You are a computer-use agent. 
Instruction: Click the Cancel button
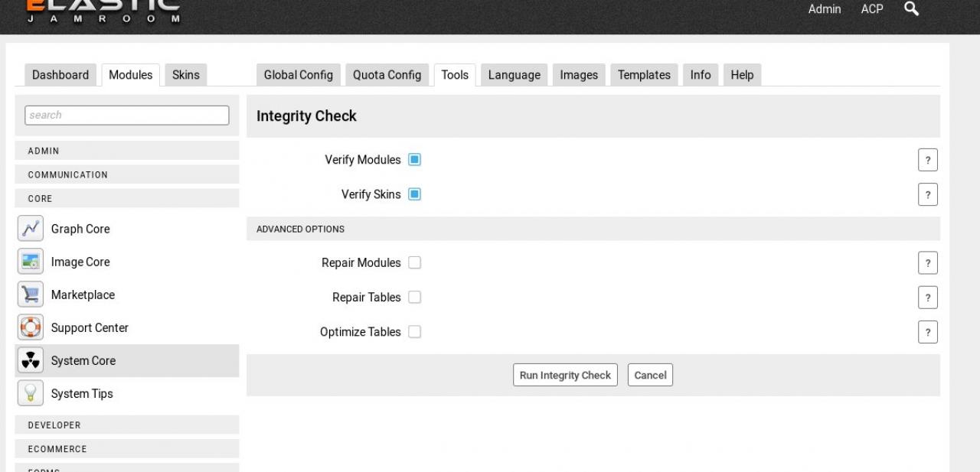tap(650, 375)
